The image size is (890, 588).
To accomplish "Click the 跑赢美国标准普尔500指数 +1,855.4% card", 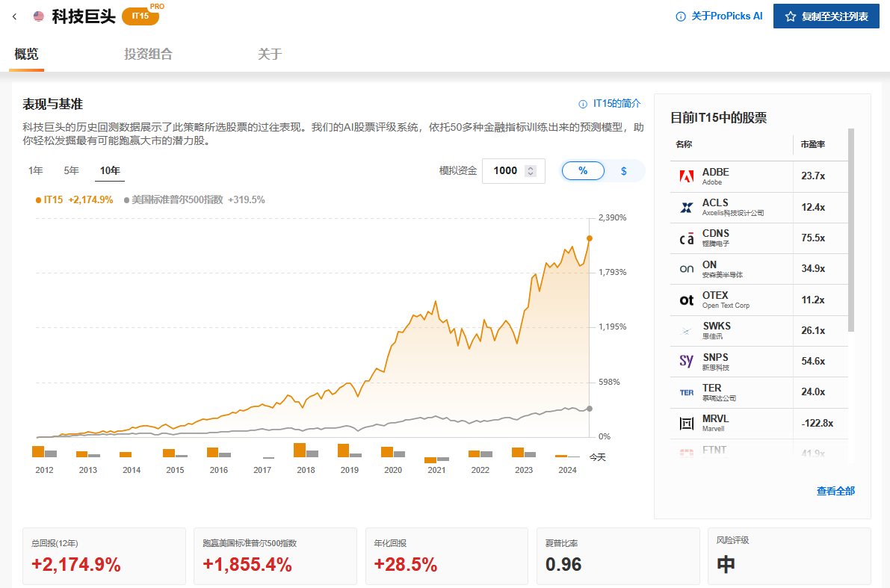I will click(x=275, y=556).
